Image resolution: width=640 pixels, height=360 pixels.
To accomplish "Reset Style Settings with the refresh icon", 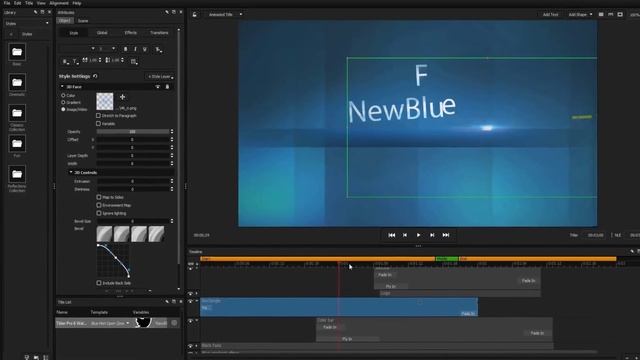I will point(95,76).
